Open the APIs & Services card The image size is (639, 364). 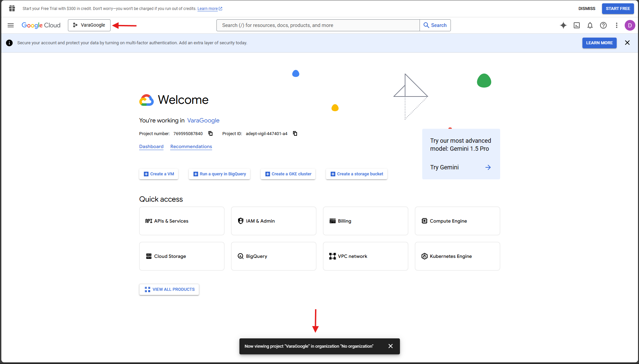point(182,221)
